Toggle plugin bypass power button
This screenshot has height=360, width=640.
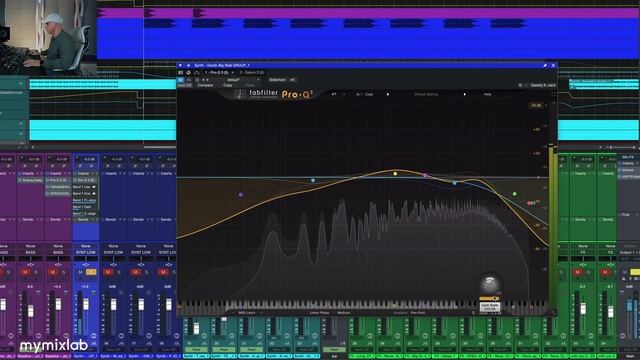(180, 80)
